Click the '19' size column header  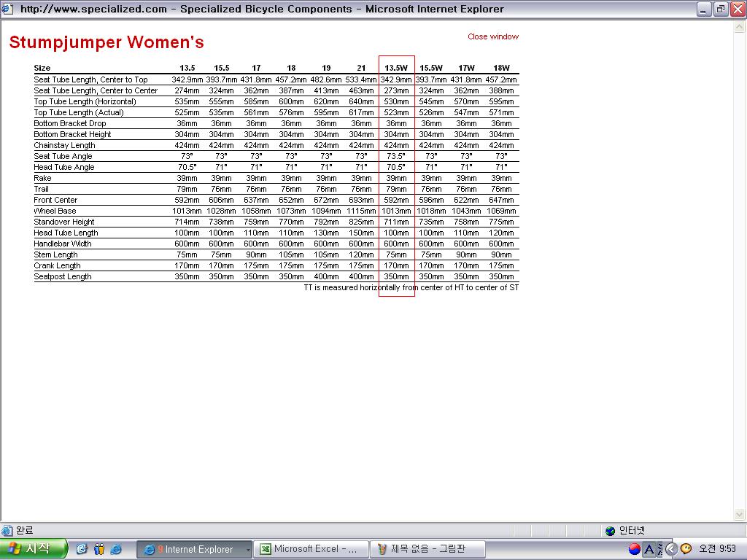tap(326, 68)
